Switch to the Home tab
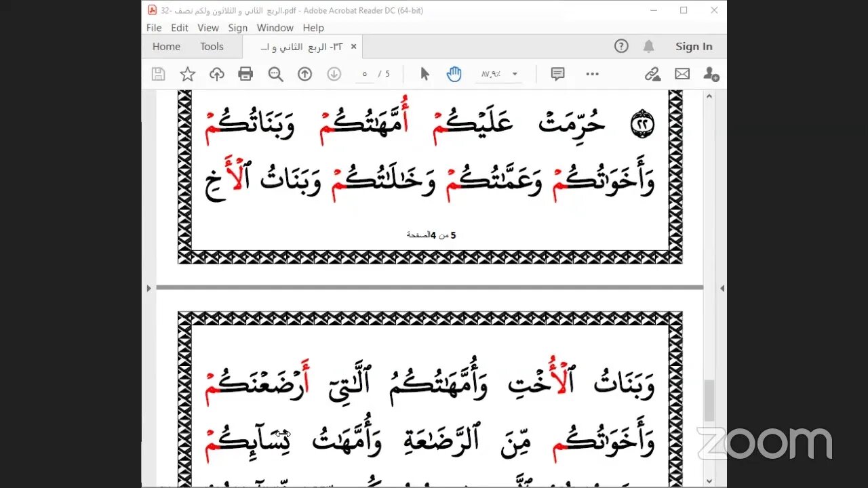868x488 pixels. (166, 47)
